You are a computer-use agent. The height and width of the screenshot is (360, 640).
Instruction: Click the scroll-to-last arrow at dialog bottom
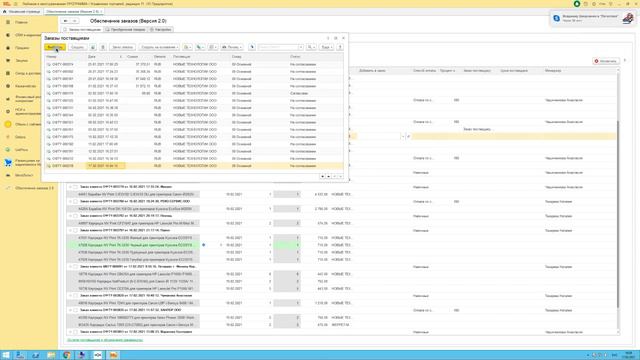(x=340, y=176)
